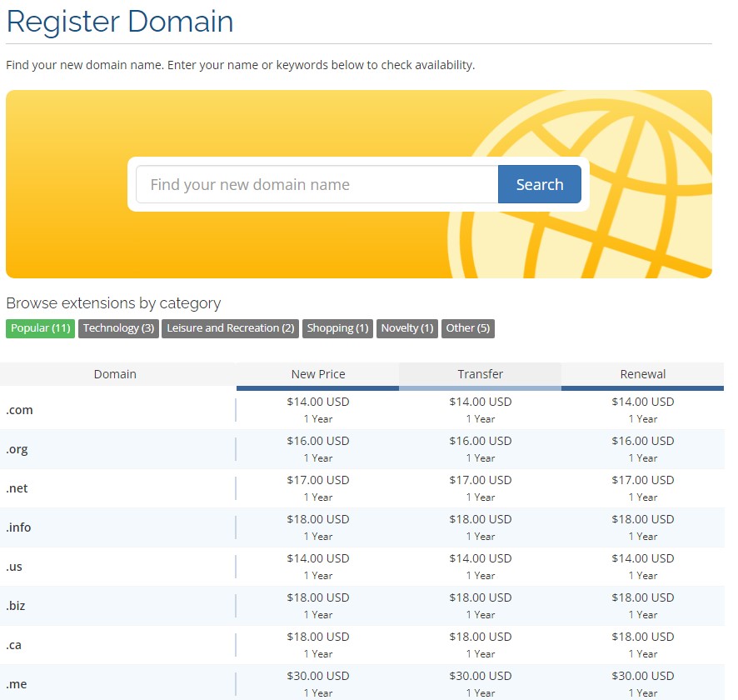Click .us transfer price $14.00 USD
Viewport: 738px width, 700px height.
pos(481,558)
